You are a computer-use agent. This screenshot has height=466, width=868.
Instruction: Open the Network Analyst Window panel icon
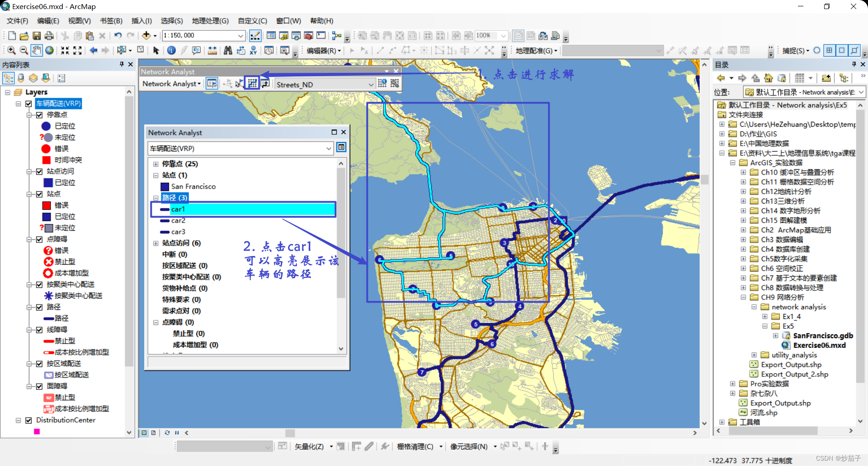click(x=212, y=83)
